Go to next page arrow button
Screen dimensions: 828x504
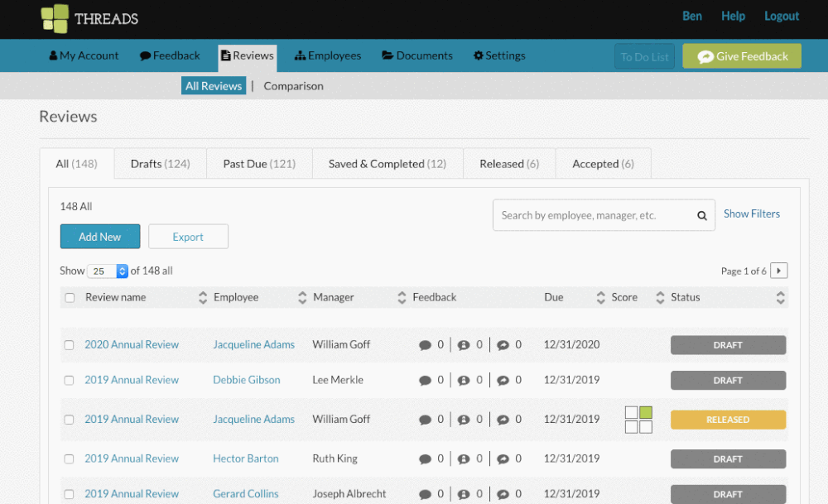[779, 271]
